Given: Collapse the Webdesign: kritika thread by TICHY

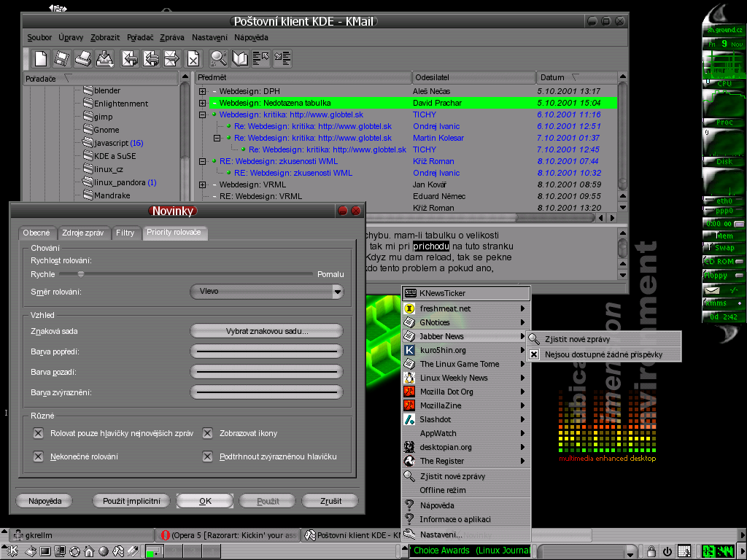Looking at the screenshot, I should coord(203,114).
